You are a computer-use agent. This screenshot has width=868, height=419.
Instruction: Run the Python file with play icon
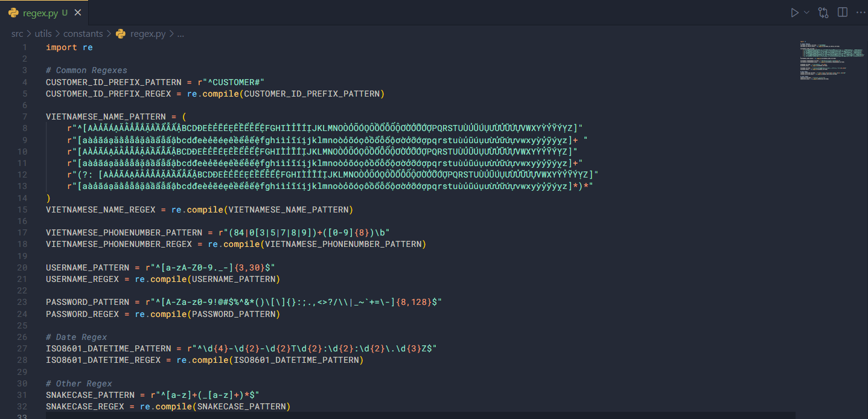(794, 12)
